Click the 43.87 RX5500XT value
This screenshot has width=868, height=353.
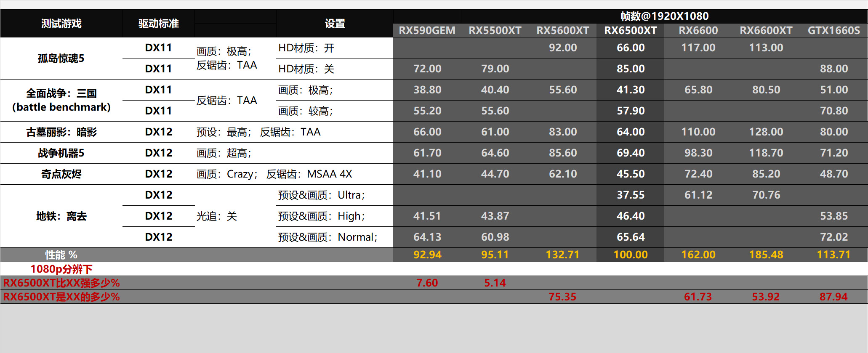(495, 216)
